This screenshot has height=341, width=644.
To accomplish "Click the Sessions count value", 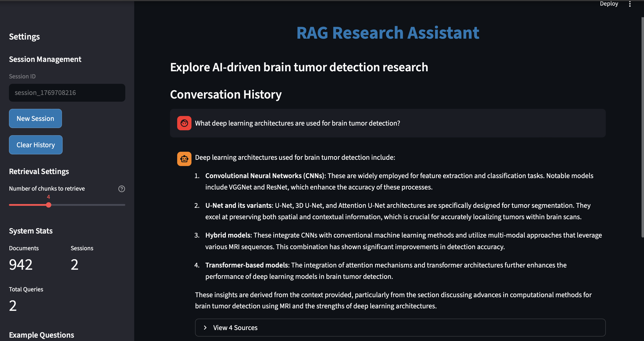I will tap(74, 265).
